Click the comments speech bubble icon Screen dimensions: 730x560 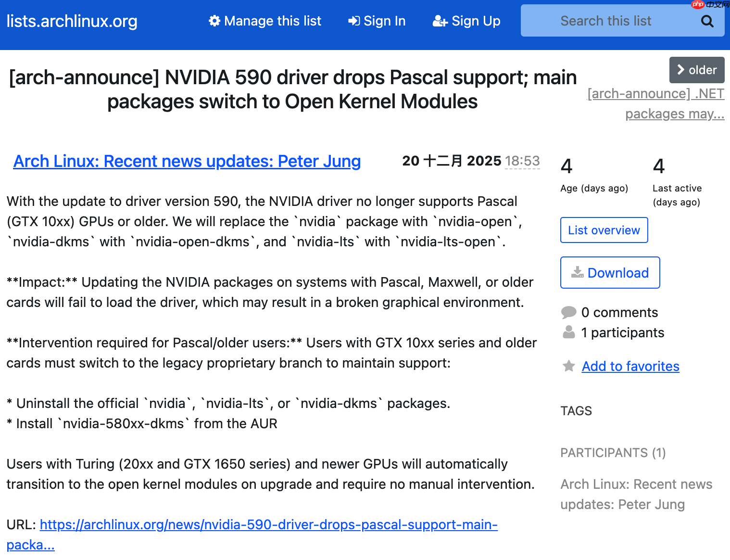(569, 312)
